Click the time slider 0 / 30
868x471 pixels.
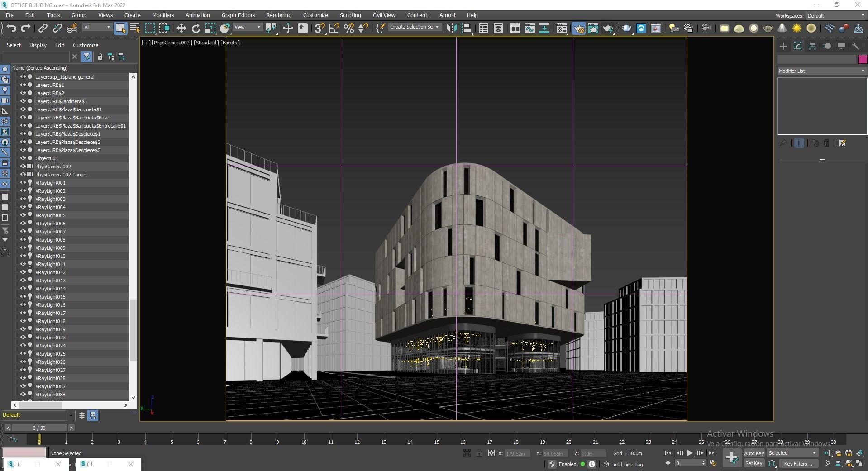tap(39, 428)
